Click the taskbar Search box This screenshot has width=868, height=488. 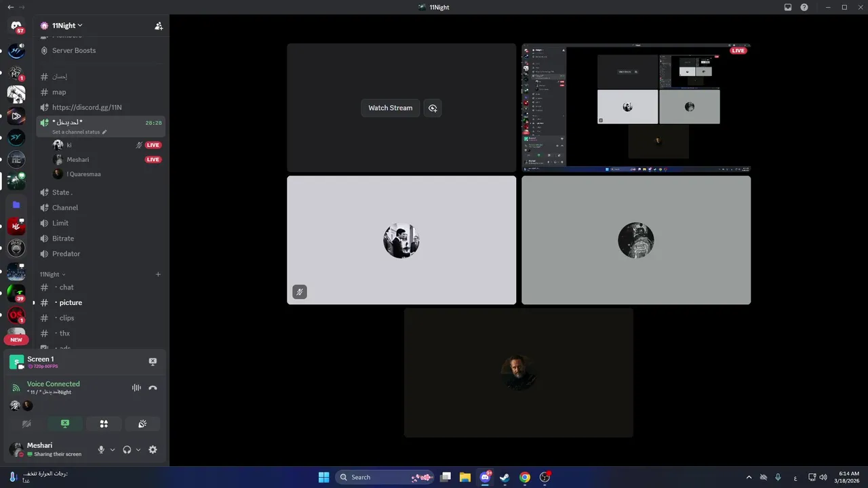(x=385, y=477)
